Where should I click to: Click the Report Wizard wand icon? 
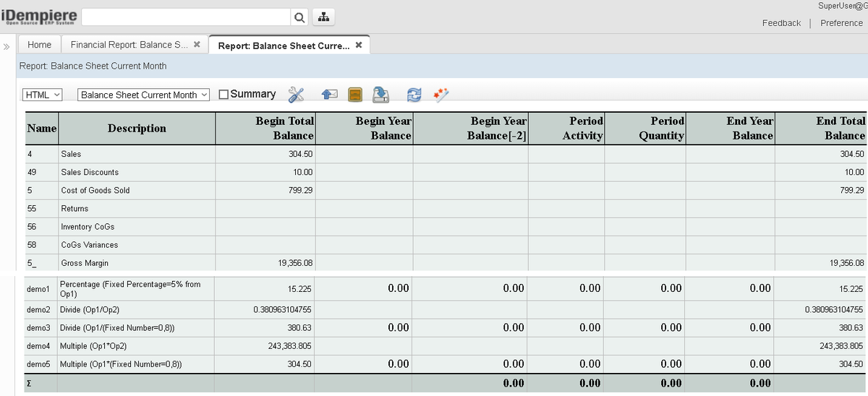pos(441,95)
